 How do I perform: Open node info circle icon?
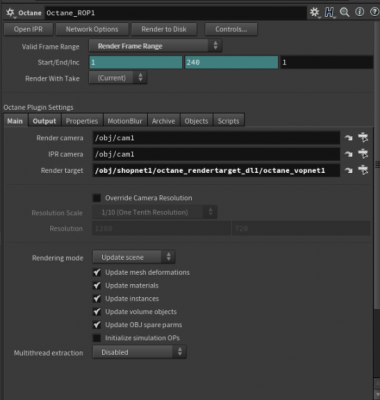pyautogui.click(x=359, y=12)
